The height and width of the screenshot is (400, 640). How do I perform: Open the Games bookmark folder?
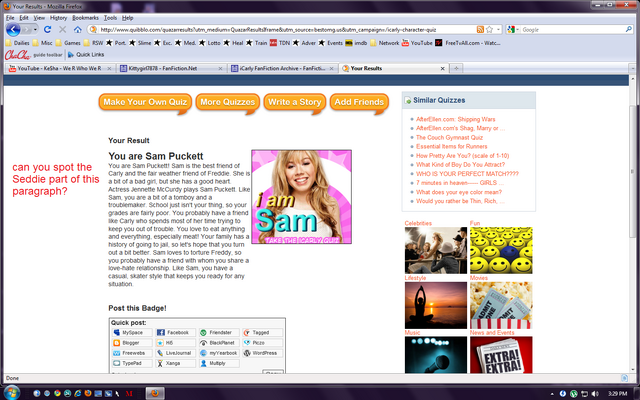click(68, 43)
